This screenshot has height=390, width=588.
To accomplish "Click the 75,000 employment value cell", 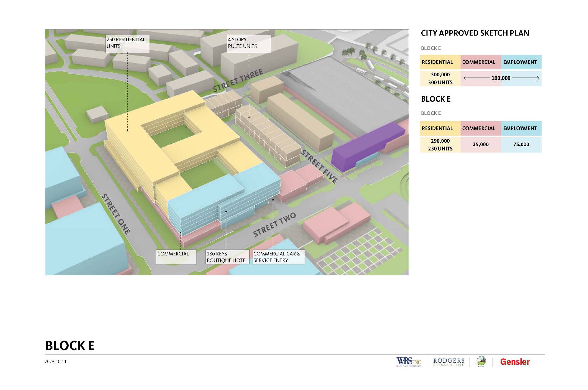I will point(521,145).
